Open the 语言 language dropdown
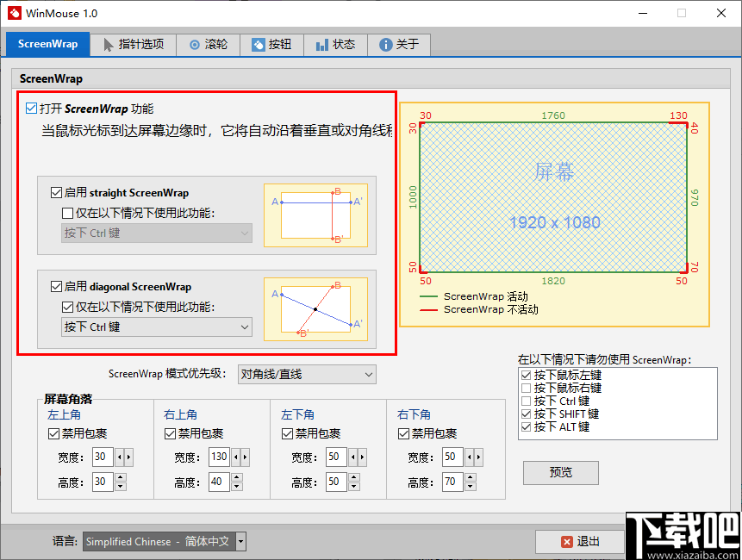 241,542
